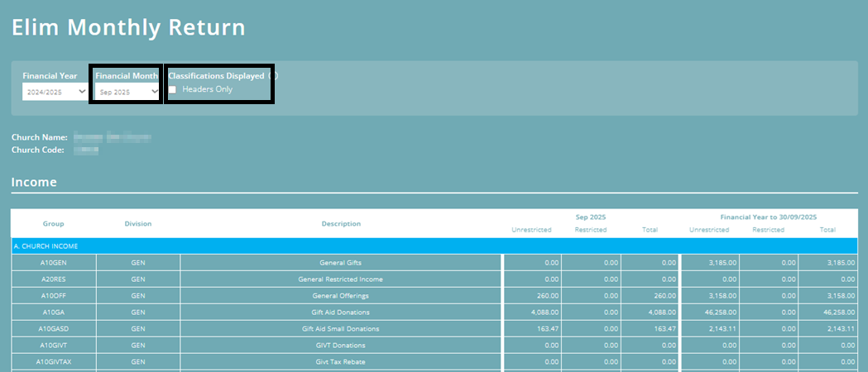
Task: Click the GIVT Donations description
Action: click(341, 346)
